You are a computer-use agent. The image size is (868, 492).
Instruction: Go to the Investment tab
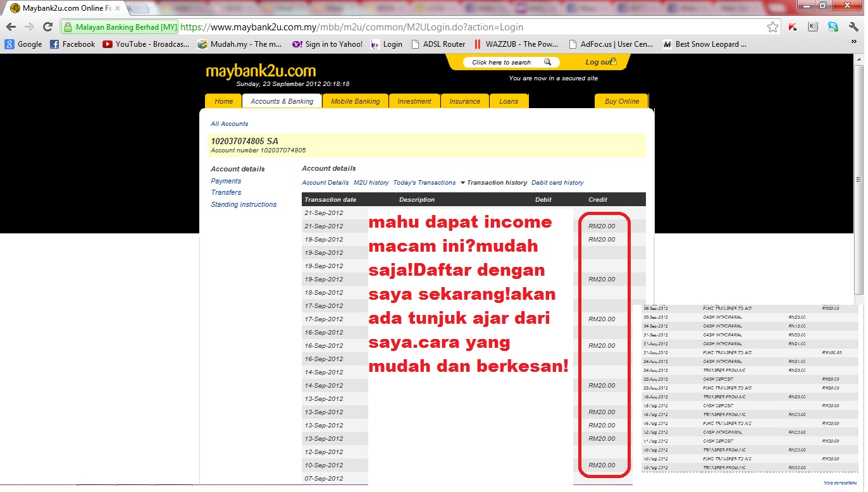click(x=414, y=101)
